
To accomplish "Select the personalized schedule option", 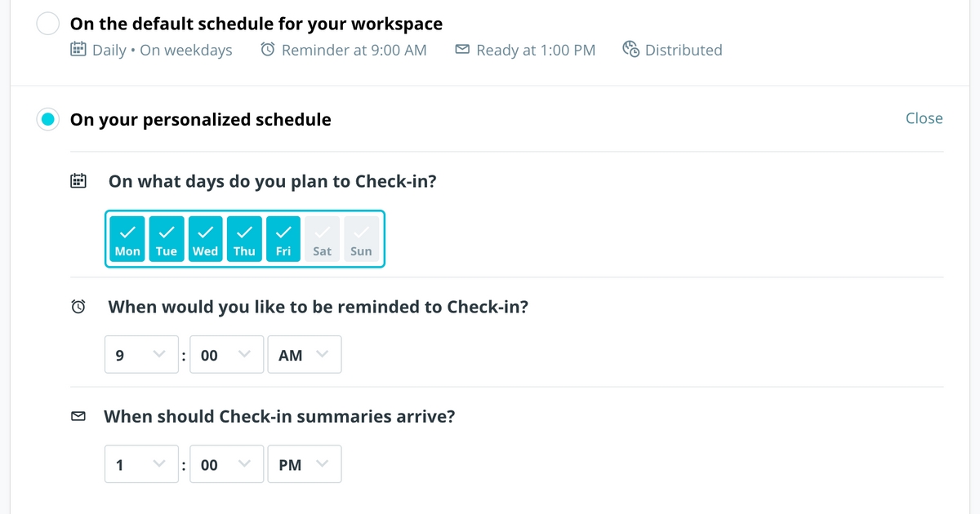I will click(x=47, y=119).
